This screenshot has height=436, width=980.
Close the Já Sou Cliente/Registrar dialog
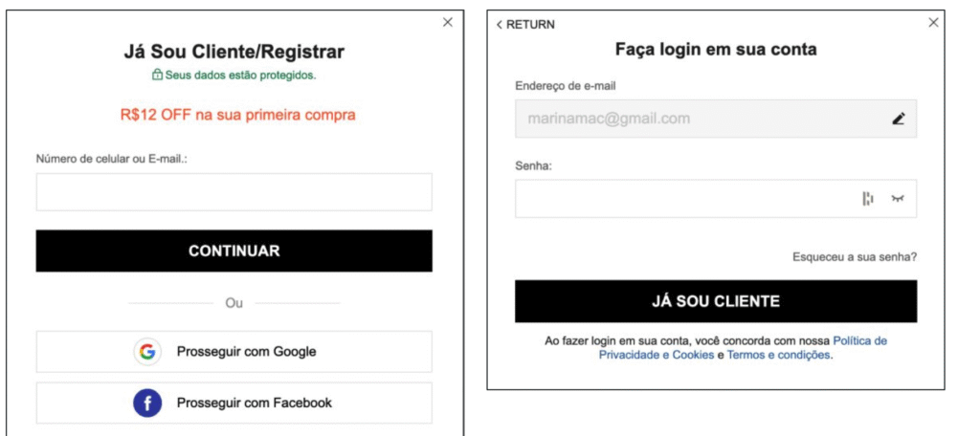click(x=448, y=23)
